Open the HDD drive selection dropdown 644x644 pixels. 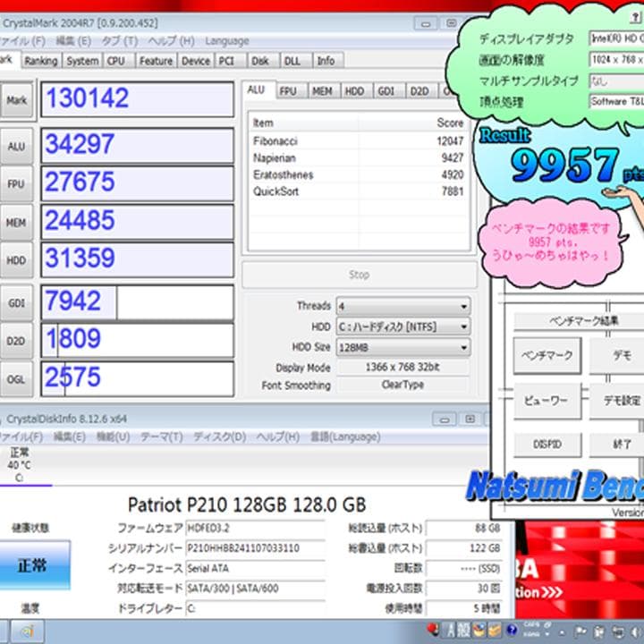403,327
